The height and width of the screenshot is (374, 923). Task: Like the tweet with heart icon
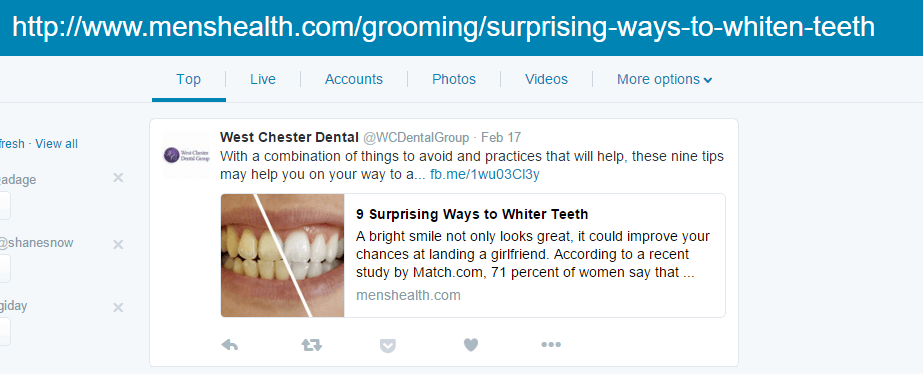click(x=470, y=345)
